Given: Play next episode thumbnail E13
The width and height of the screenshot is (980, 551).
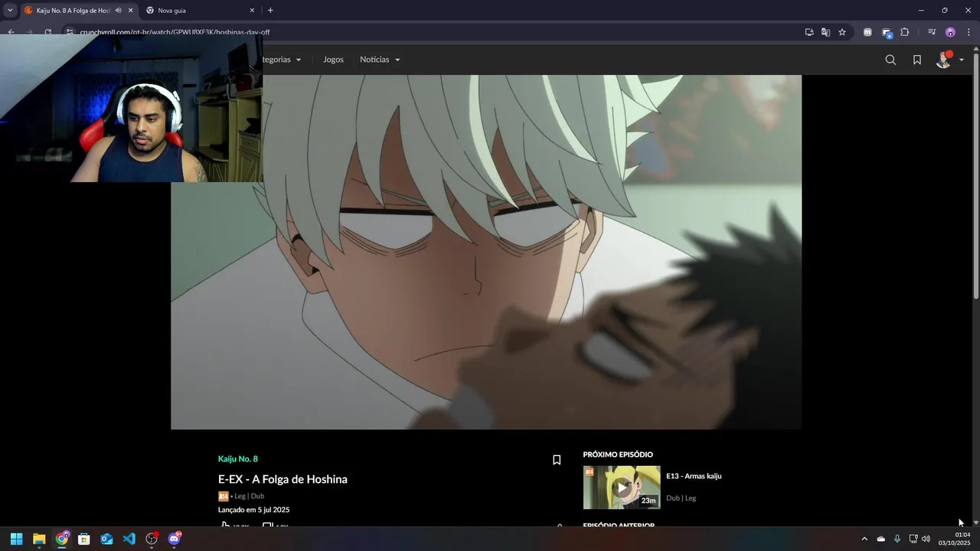Looking at the screenshot, I should point(622,487).
